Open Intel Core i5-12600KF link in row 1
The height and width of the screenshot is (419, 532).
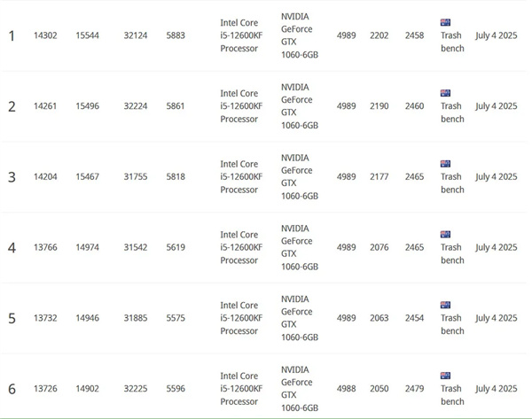[x=241, y=35]
